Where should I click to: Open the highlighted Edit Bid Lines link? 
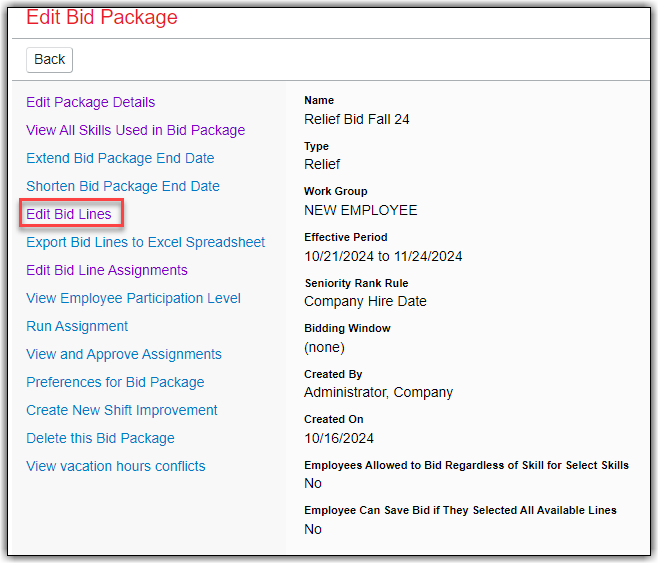[69, 214]
